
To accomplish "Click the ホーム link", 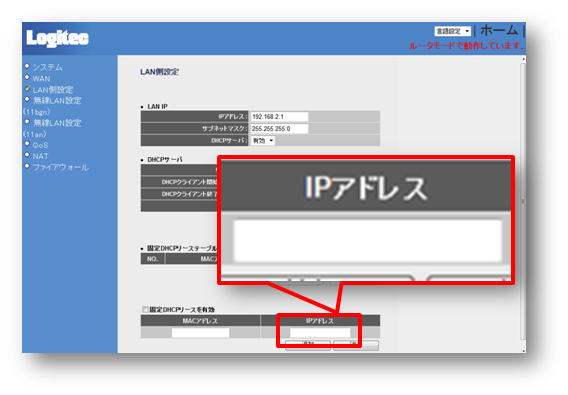I will click(x=499, y=30).
